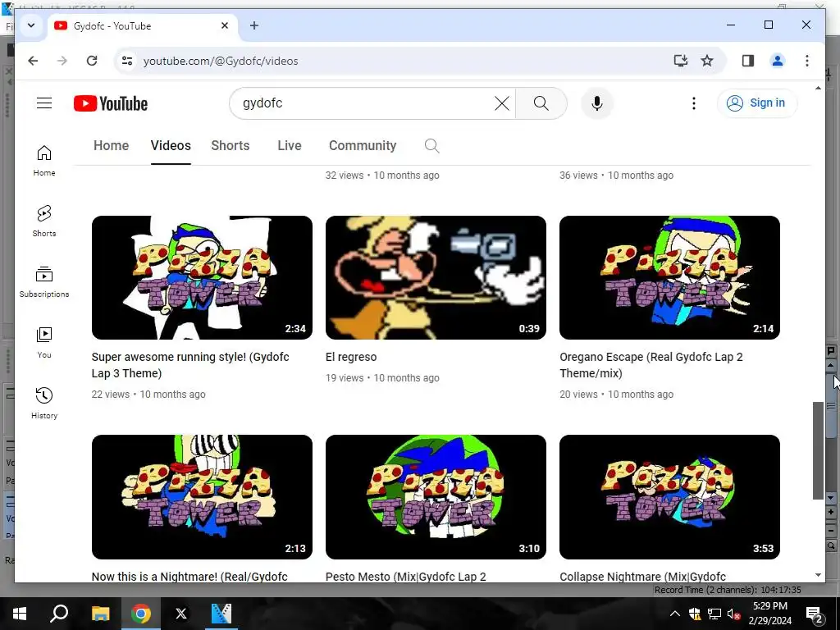Start voice search with the microphone
Viewport: 840px width, 630px height.
[597, 103]
